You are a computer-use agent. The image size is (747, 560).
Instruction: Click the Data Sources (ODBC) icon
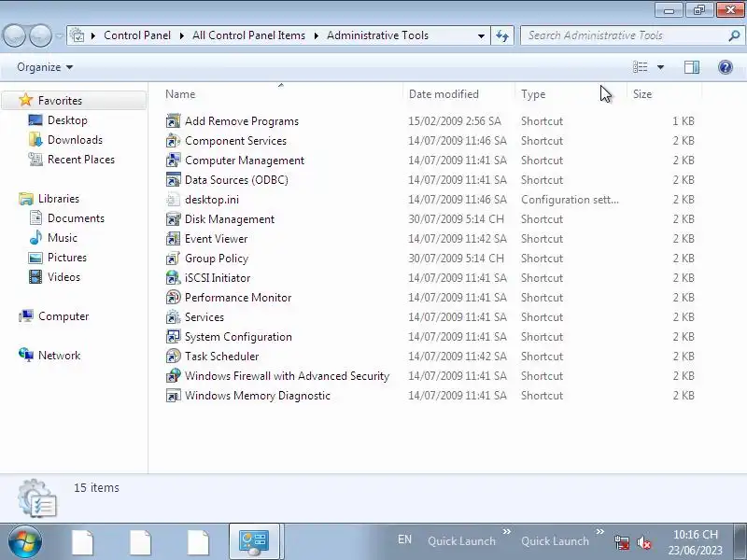tap(173, 179)
